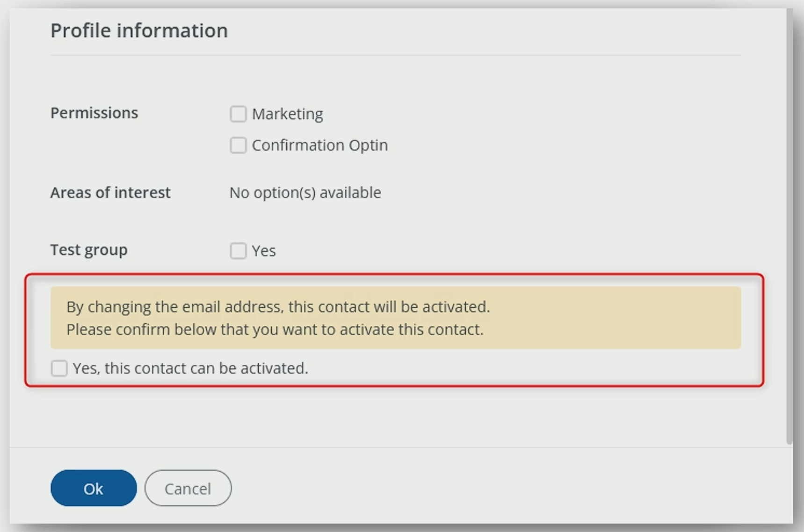
Task: Click the Profile information heading
Action: 139,31
